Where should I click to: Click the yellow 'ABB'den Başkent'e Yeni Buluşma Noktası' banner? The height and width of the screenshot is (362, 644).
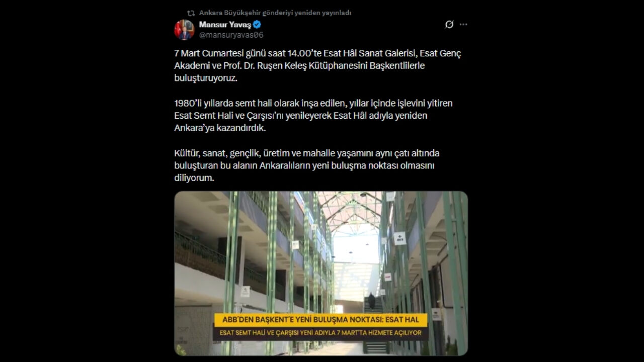click(321, 320)
